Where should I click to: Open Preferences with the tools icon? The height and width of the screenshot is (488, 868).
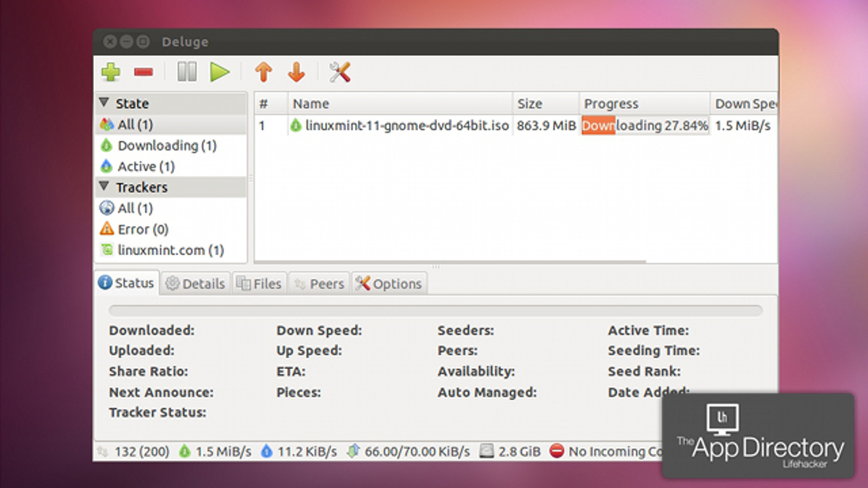tap(340, 72)
